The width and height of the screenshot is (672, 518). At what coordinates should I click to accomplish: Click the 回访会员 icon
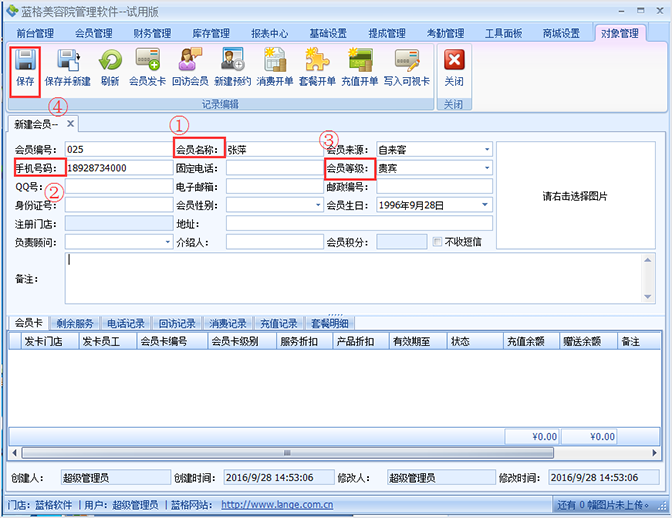[x=190, y=69]
